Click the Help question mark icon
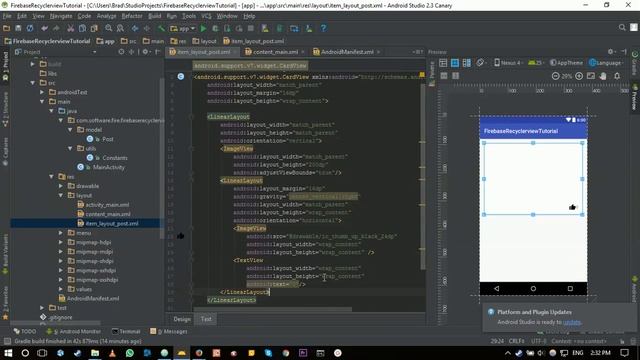 [x=323, y=28]
